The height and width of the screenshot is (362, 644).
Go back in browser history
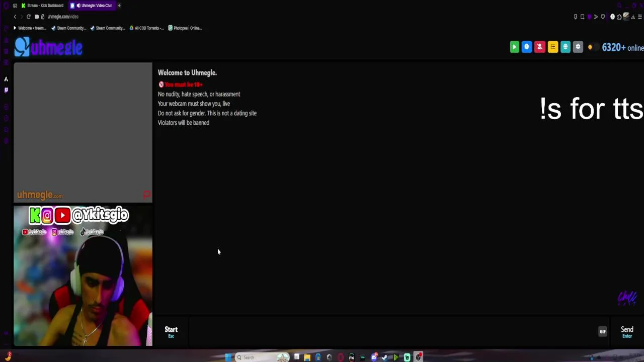tap(15, 17)
